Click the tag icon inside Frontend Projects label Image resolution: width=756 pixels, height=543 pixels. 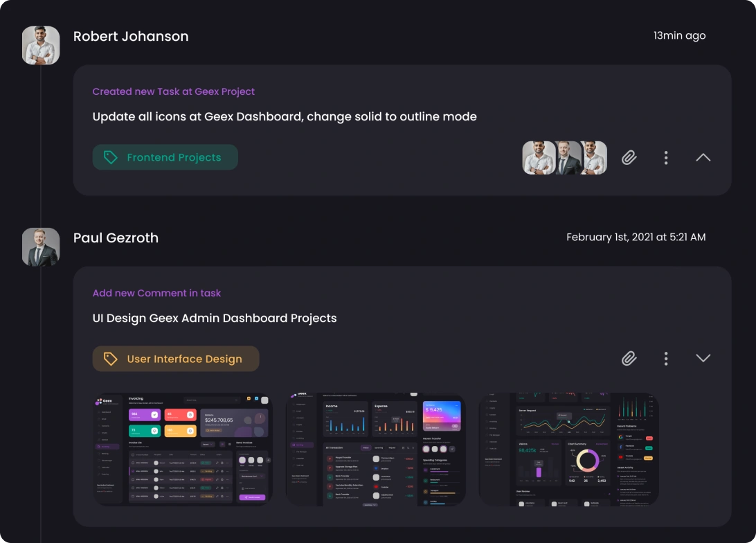111,157
